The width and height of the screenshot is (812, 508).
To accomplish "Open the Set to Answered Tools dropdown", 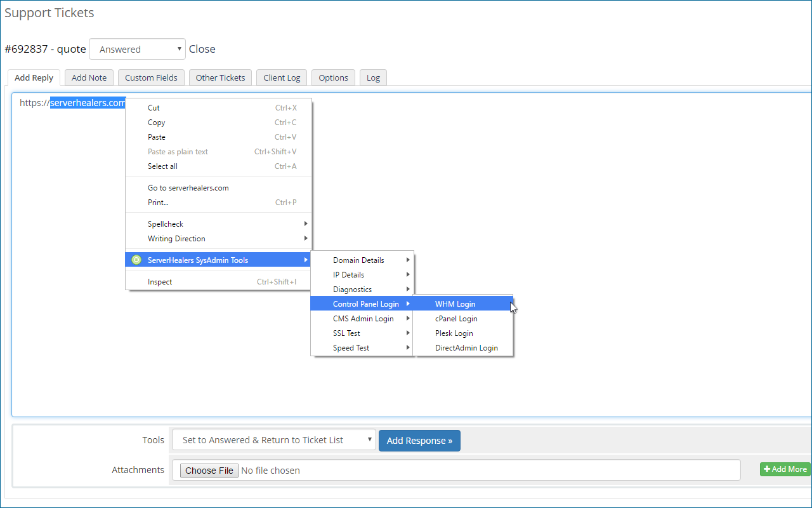I will pos(274,440).
